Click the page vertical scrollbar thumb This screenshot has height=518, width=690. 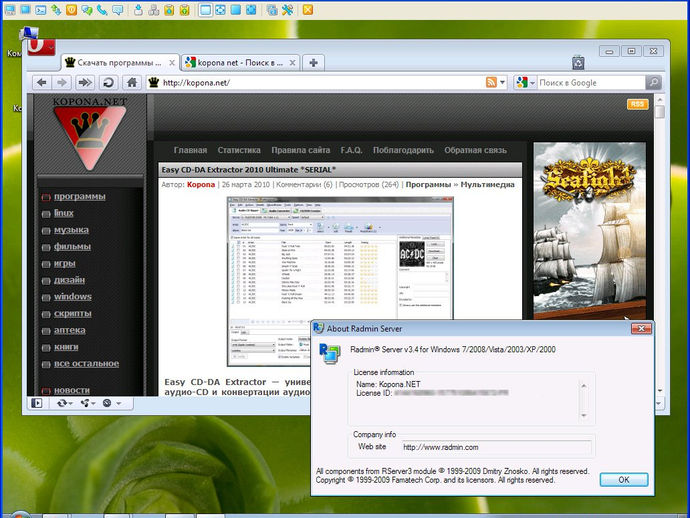659,112
